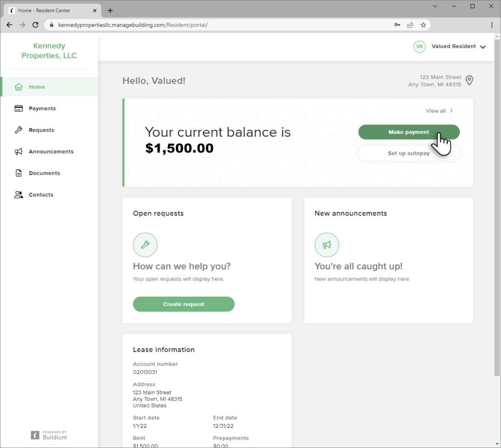501x448 pixels.
Task: Expand the Valued Resident account dropdown
Action: pos(482,47)
